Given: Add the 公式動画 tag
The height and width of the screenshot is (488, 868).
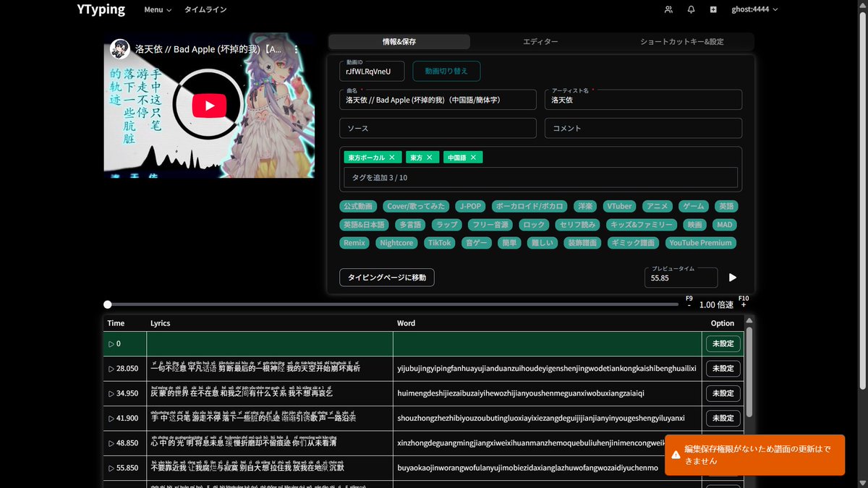Looking at the screenshot, I should click(358, 206).
